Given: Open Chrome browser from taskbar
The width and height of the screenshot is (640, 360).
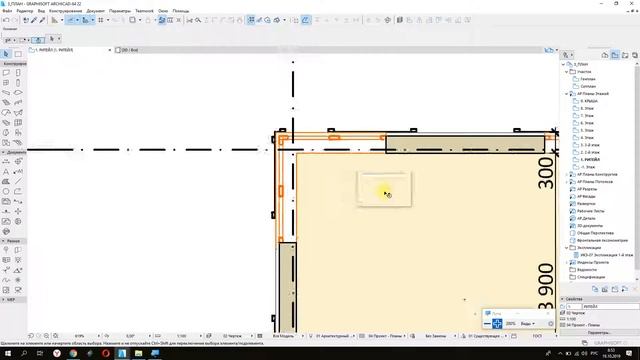Looking at the screenshot, I should tap(73, 353).
